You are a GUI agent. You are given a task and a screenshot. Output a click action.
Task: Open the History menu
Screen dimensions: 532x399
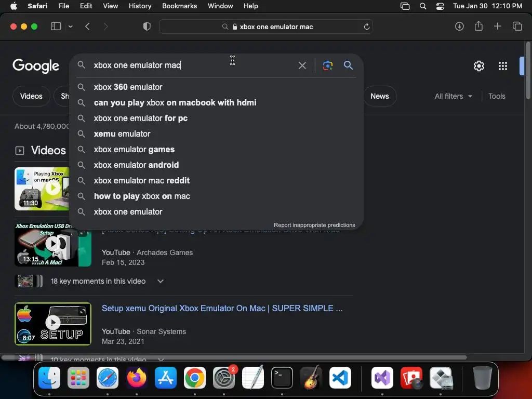point(140,6)
